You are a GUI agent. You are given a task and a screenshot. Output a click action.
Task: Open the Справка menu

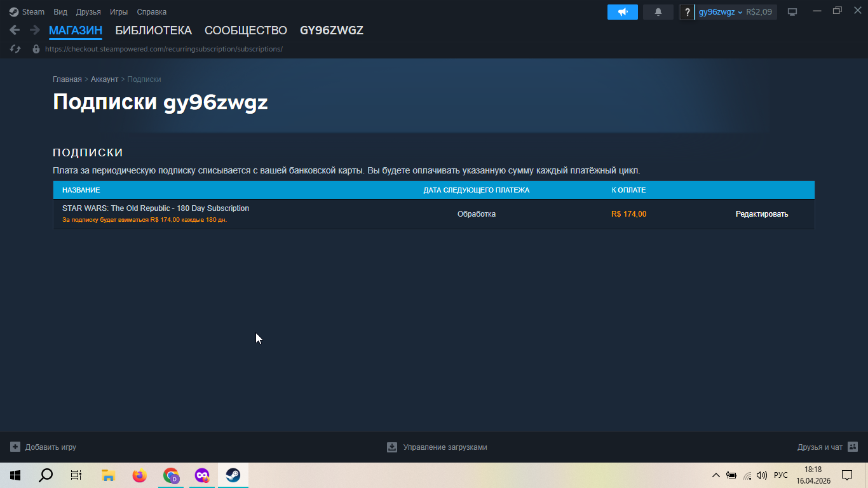152,12
